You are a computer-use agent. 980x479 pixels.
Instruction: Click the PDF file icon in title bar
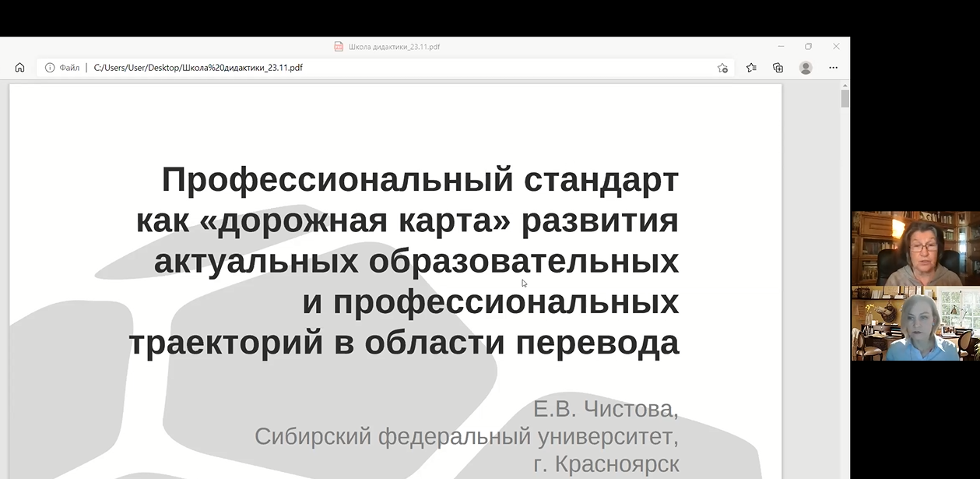point(339,47)
